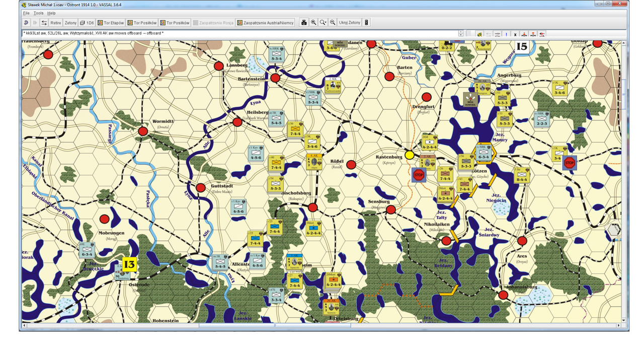Click the red down-arrow toolbar icon

524,34
